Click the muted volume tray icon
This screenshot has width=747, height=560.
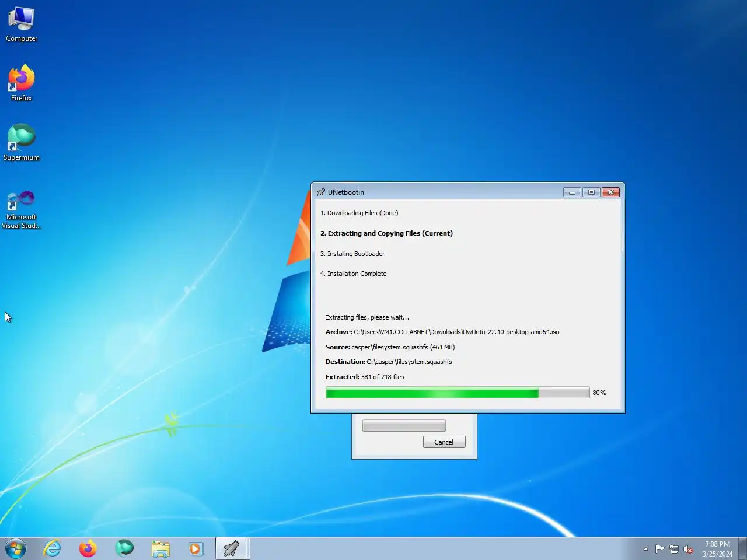(x=688, y=549)
